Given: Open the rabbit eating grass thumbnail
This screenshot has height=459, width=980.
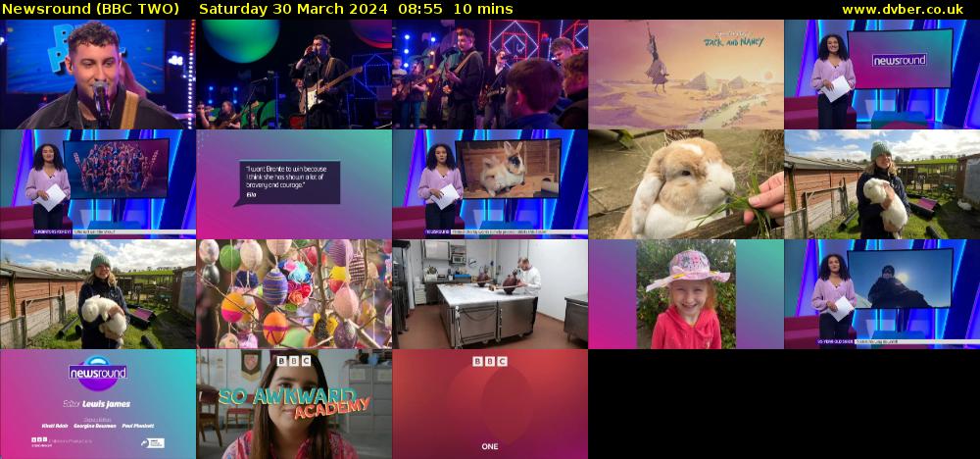Looking at the screenshot, I should tap(686, 184).
